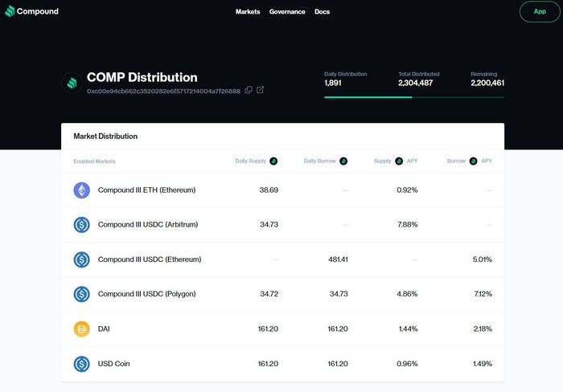This screenshot has height=392, width=563.
Task: Click borrow APY 1.49% for USD Coin
Action: pos(483,364)
